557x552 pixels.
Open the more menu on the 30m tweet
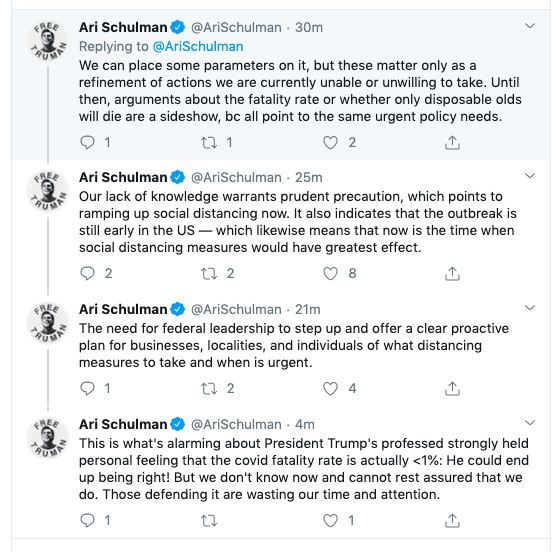[530, 26]
